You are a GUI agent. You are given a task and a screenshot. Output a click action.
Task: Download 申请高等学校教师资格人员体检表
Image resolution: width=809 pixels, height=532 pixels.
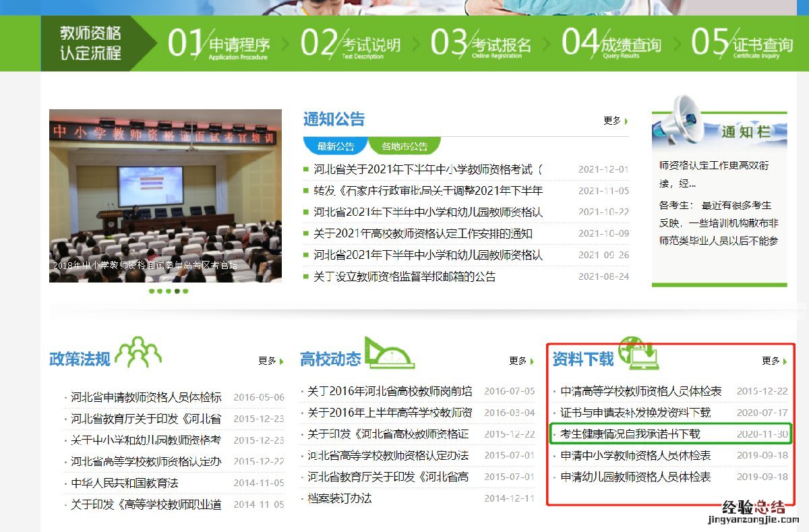[x=641, y=391]
